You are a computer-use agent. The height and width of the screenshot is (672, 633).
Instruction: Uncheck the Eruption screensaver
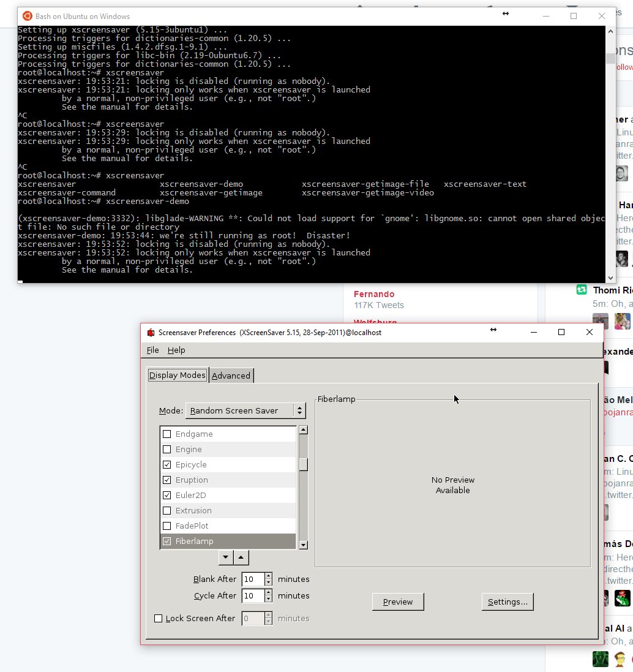click(167, 480)
